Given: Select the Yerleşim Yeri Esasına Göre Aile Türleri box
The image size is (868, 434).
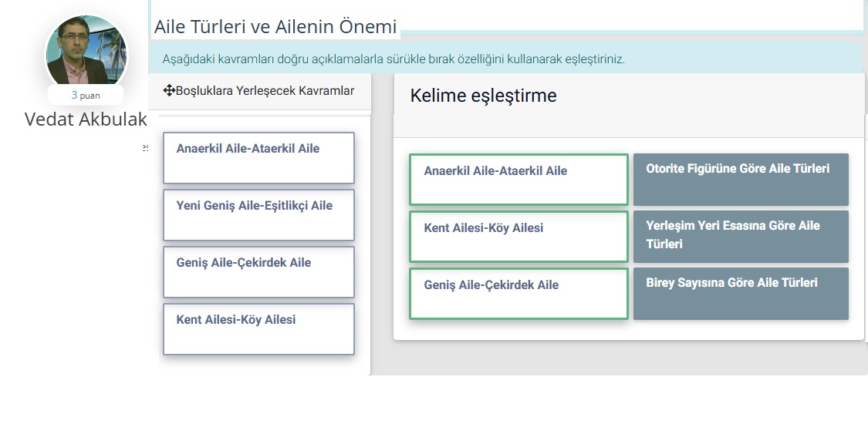Looking at the screenshot, I should (741, 236).
